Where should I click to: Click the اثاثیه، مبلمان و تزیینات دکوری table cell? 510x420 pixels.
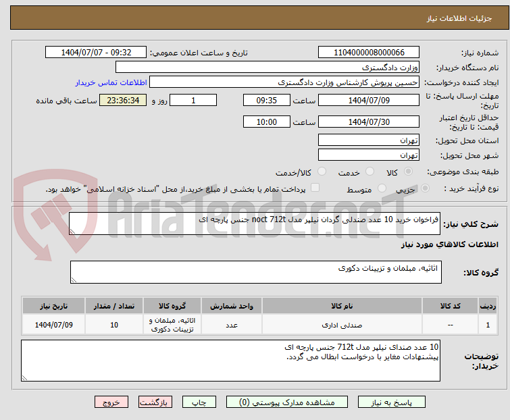(x=172, y=325)
